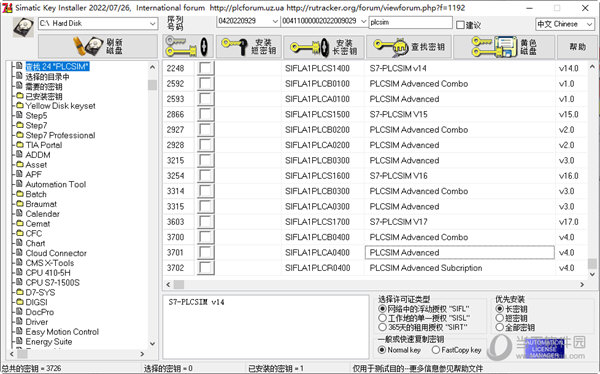Select the SISL single license radio
The image size is (600, 374).
pos(382,318)
